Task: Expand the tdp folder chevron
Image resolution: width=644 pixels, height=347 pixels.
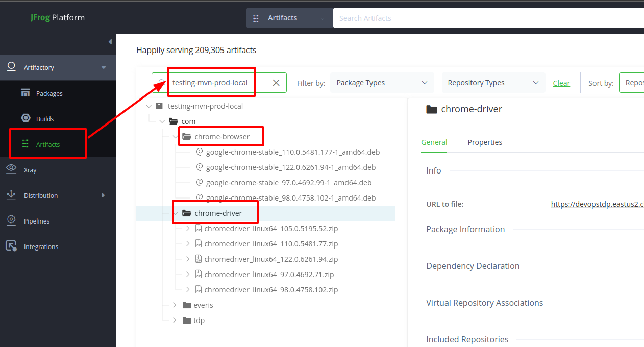Action: 175,320
